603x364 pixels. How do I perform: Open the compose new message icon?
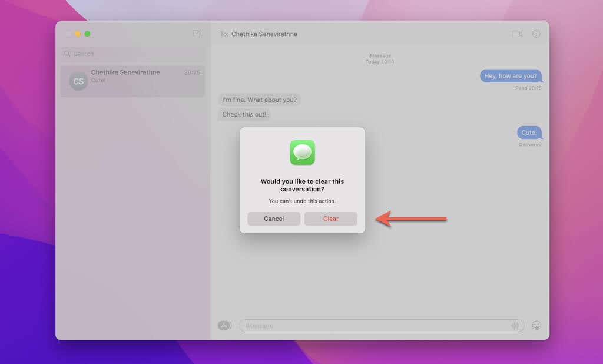(x=197, y=34)
